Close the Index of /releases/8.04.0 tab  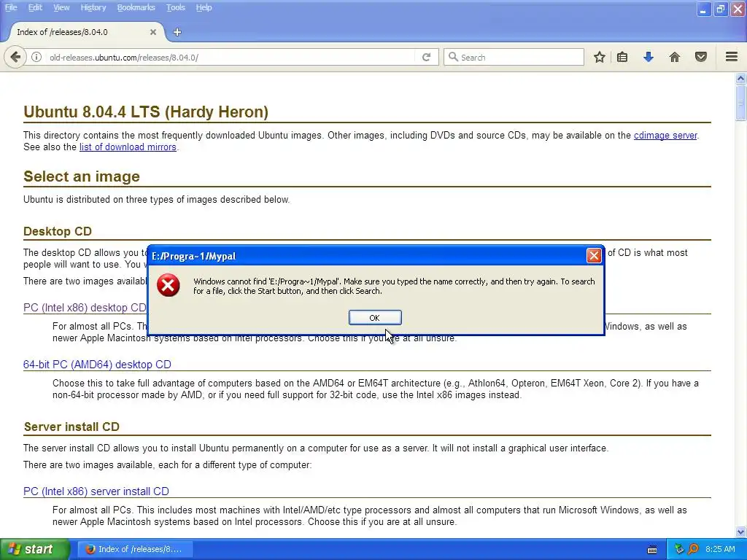[x=153, y=32]
